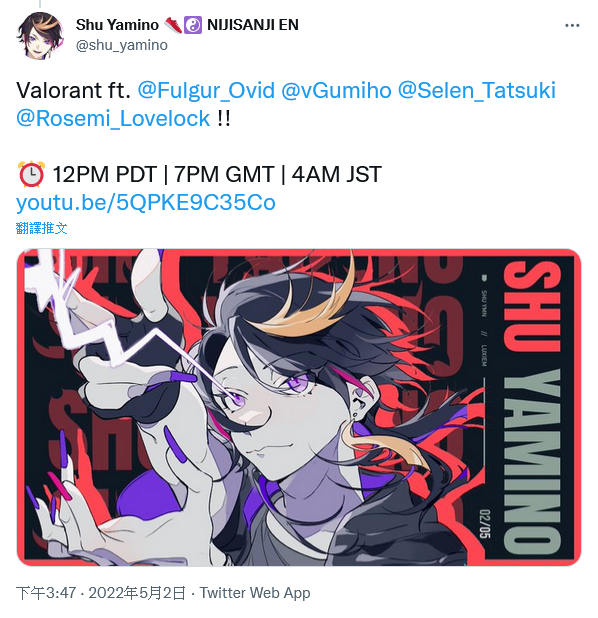Click the 02/05 date label on the artwork
Image resolution: width=598 pixels, height=618 pixels.
pyautogui.click(x=485, y=524)
